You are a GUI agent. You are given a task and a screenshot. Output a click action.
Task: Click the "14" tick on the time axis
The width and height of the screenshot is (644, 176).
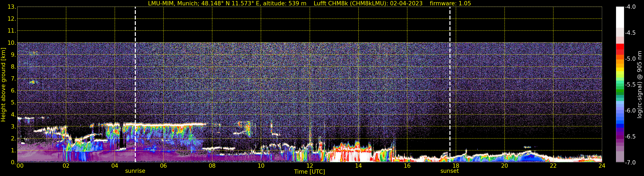click(x=358, y=166)
